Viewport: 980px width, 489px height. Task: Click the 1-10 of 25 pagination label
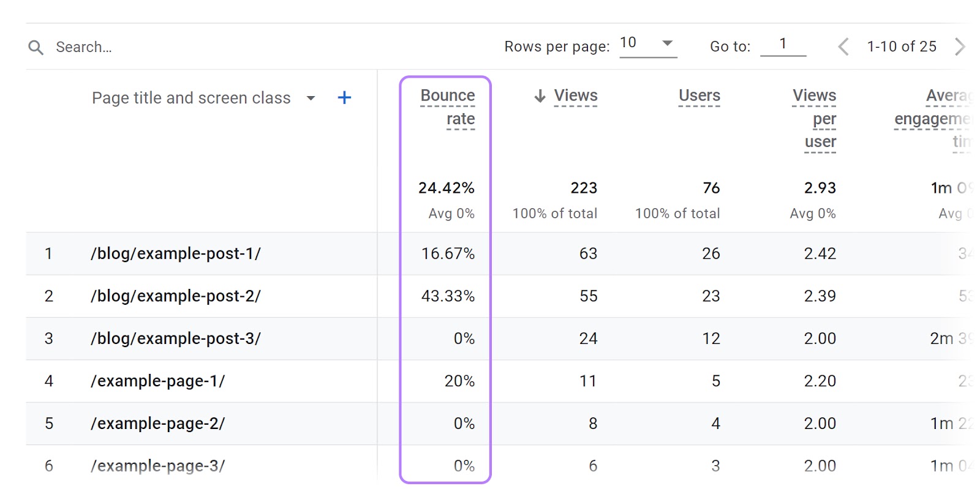[901, 47]
